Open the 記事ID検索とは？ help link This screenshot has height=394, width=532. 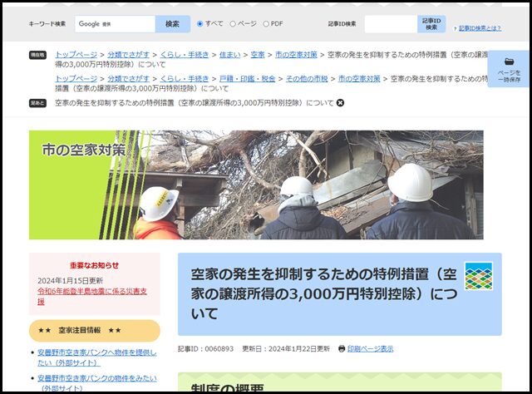click(x=480, y=28)
